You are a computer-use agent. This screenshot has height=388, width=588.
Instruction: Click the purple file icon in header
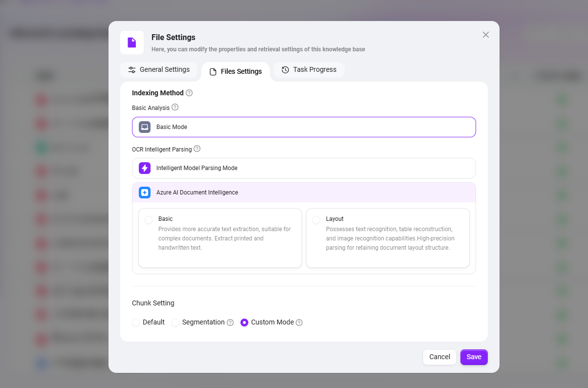click(131, 43)
